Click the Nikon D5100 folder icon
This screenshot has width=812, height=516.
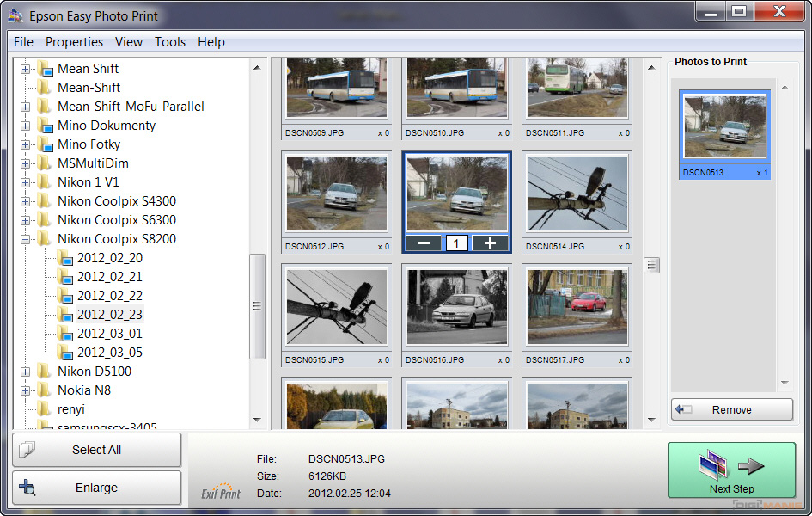click(44, 372)
